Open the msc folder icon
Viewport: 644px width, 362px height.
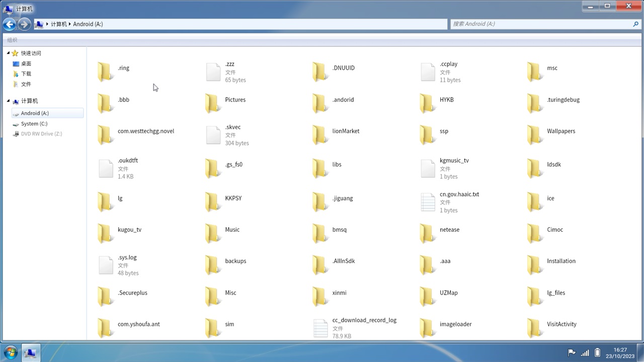click(535, 72)
